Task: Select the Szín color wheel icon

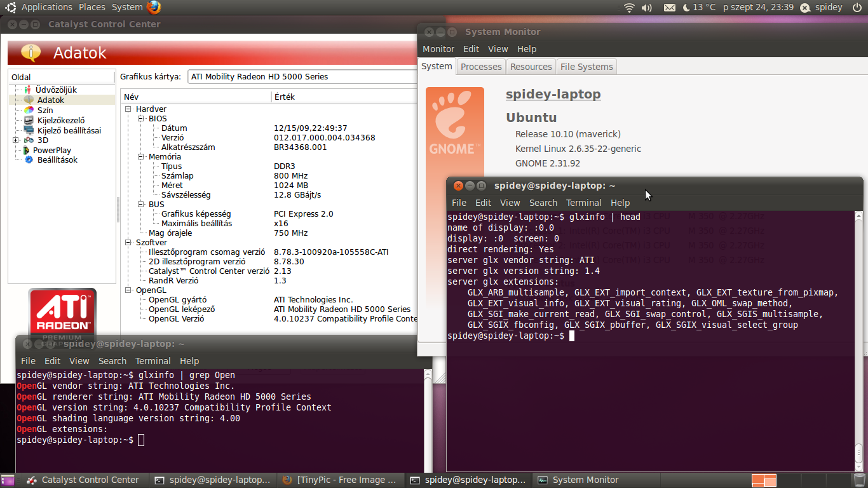Action: pos(28,110)
